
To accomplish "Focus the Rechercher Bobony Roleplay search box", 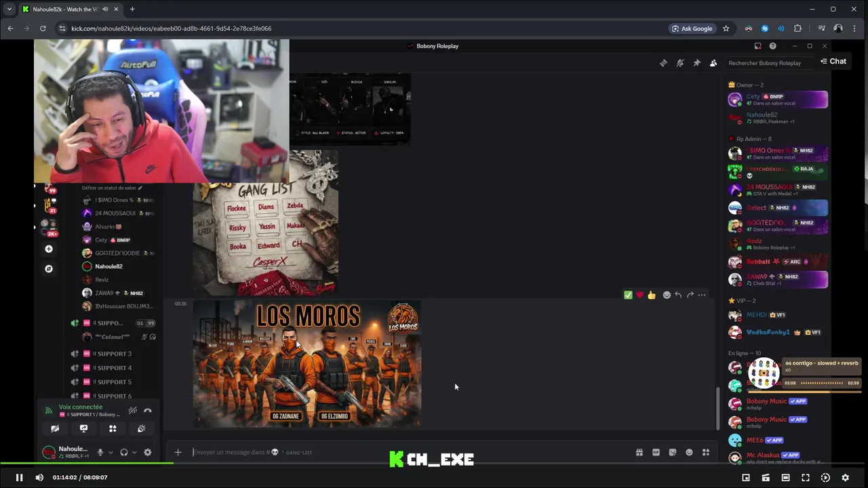I will pos(770,63).
